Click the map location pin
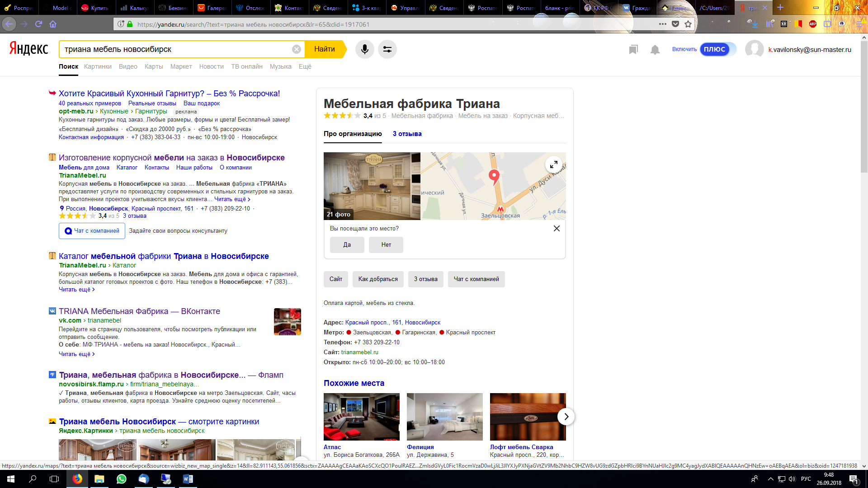 tap(494, 177)
